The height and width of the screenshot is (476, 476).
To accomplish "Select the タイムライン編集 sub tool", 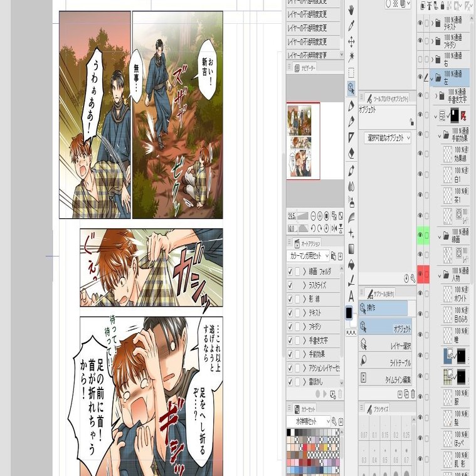I will point(385,379).
